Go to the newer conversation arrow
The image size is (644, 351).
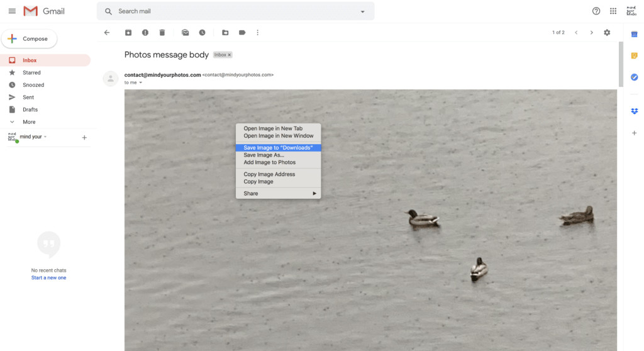point(576,33)
